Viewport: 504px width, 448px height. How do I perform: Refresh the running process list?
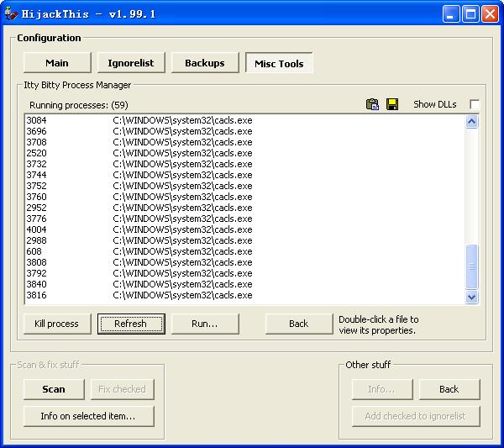[131, 324]
